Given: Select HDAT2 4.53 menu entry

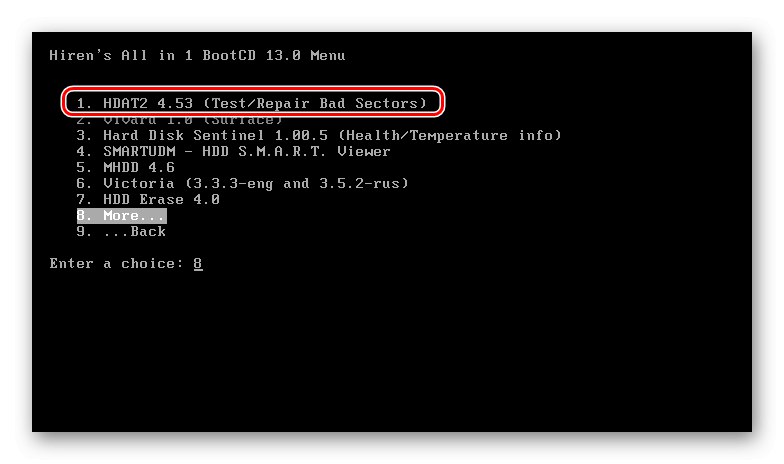Looking at the screenshot, I should pos(252,103).
